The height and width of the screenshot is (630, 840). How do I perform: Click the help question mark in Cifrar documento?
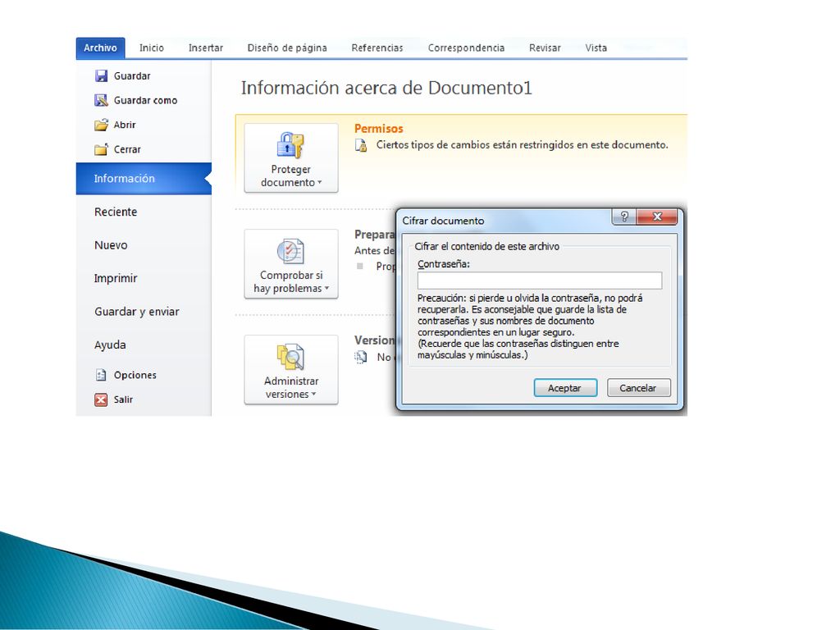tap(624, 217)
